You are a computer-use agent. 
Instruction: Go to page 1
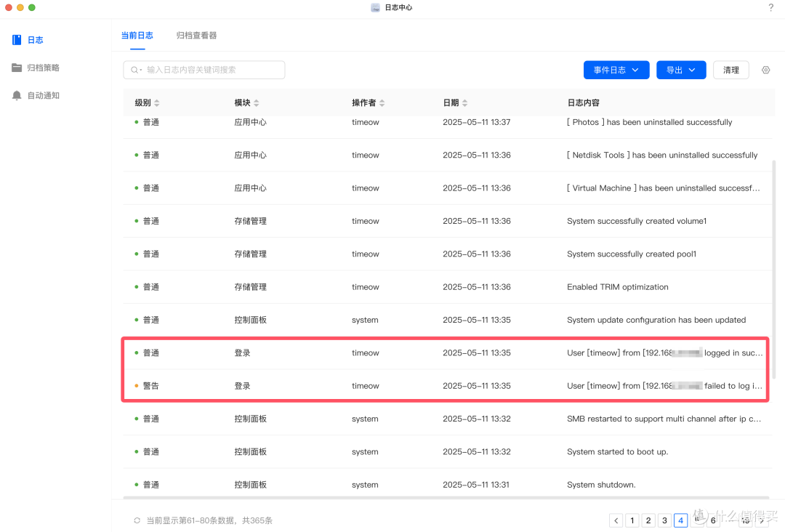(632, 520)
